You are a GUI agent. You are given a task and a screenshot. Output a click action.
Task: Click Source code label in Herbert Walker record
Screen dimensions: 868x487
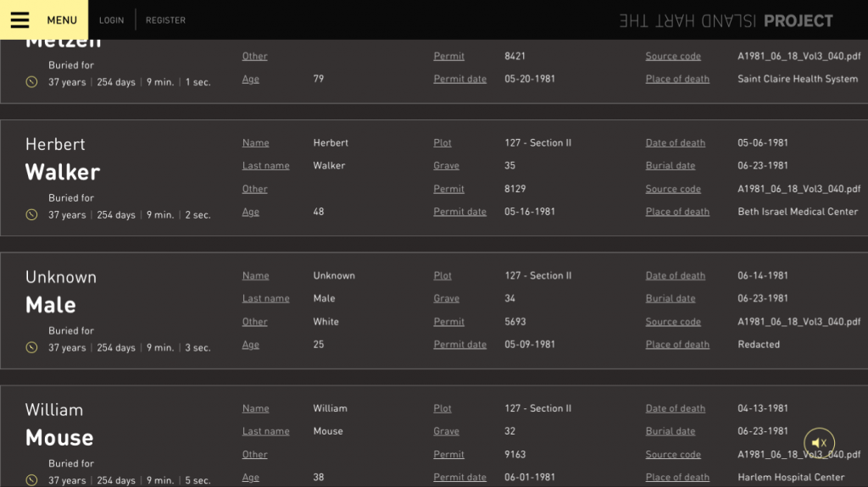tap(673, 189)
